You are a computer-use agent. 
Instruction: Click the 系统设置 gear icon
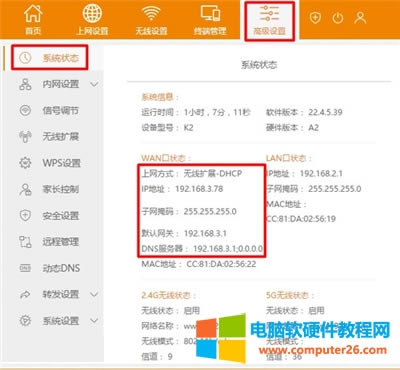pos(25,321)
